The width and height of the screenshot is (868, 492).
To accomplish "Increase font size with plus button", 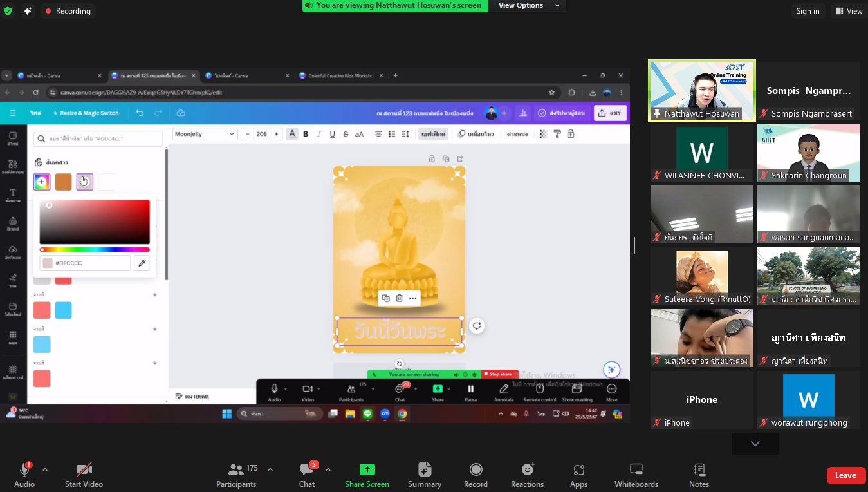I will [276, 134].
